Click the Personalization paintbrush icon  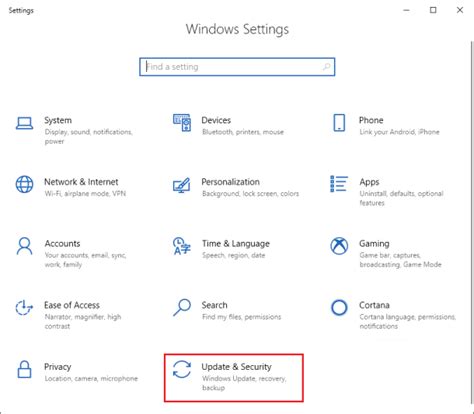coord(182,185)
